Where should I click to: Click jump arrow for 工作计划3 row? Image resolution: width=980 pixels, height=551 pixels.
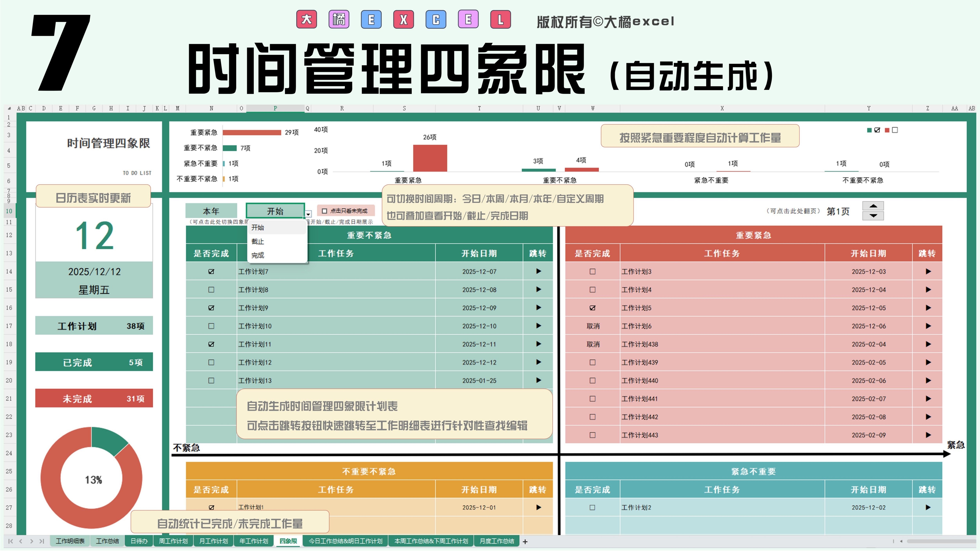[x=928, y=271]
